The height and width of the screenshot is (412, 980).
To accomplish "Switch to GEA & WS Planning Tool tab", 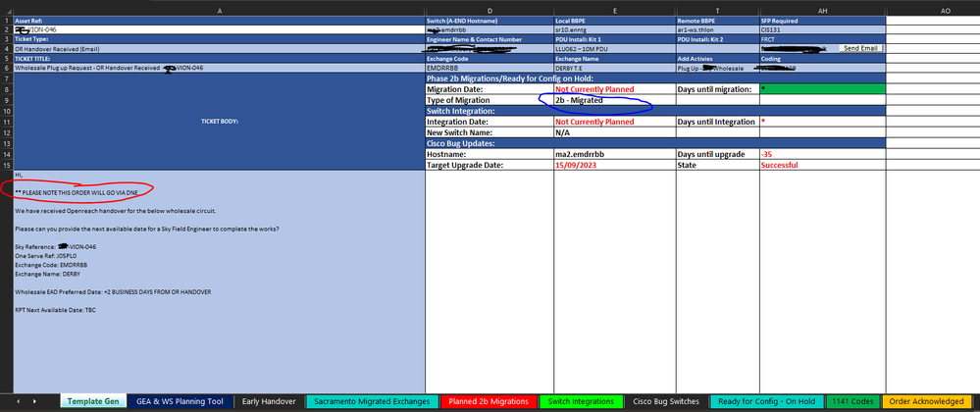I will (x=180, y=401).
